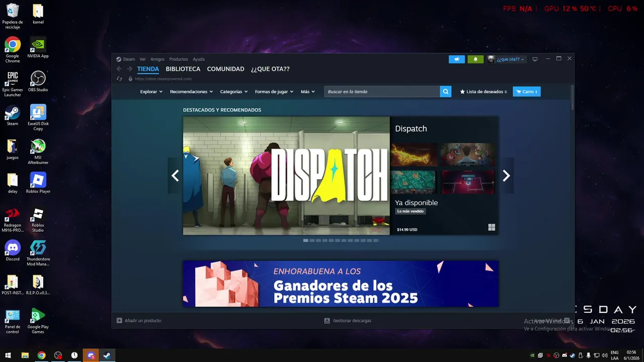The width and height of the screenshot is (644, 362).
Task: Open the Dispatch main capsule image
Action: pyautogui.click(x=286, y=175)
